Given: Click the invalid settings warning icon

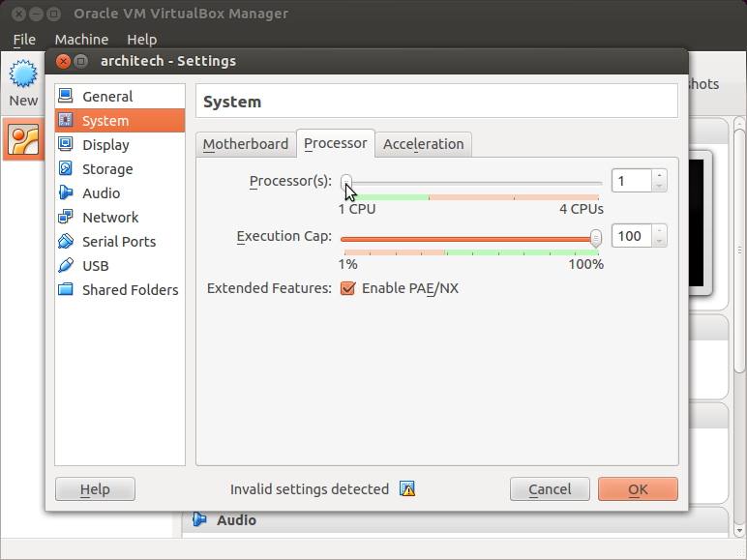Looking at the screenshot, I should tap(407, 489).
